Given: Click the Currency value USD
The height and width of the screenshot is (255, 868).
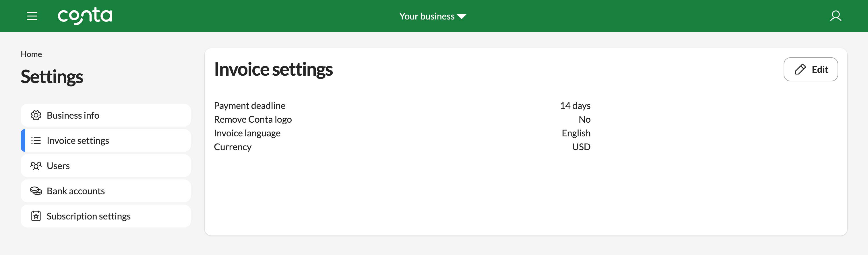Looking at the screenshot, I should [x=581, y=147].
